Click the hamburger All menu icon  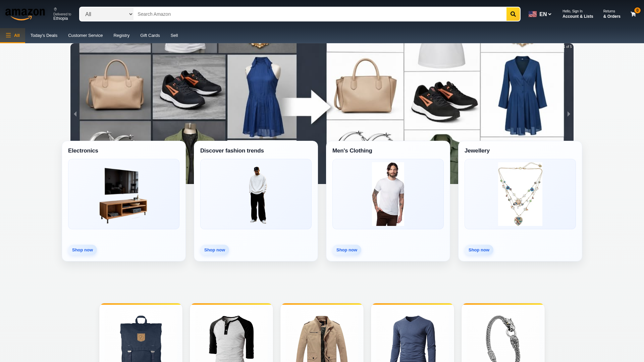point(8,35)
